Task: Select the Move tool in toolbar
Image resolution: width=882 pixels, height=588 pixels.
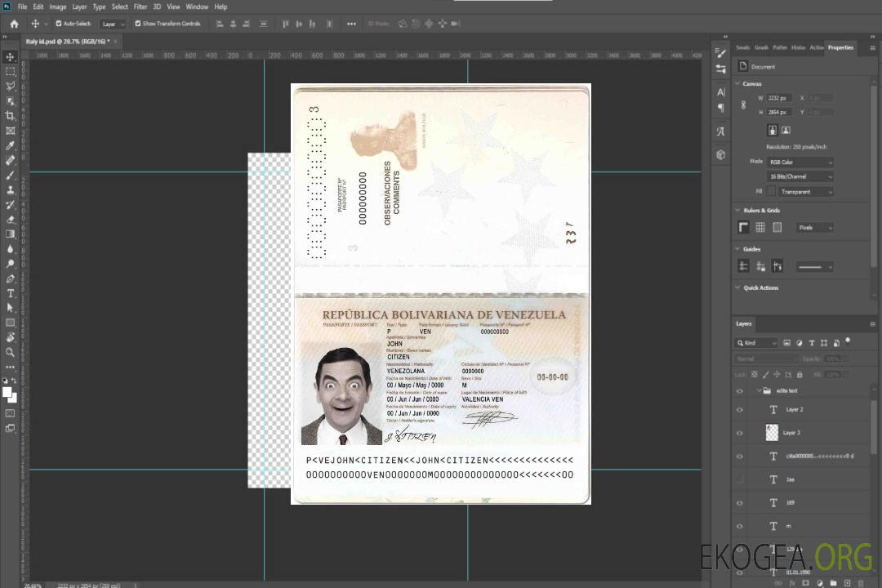Action: click(10, 57)
